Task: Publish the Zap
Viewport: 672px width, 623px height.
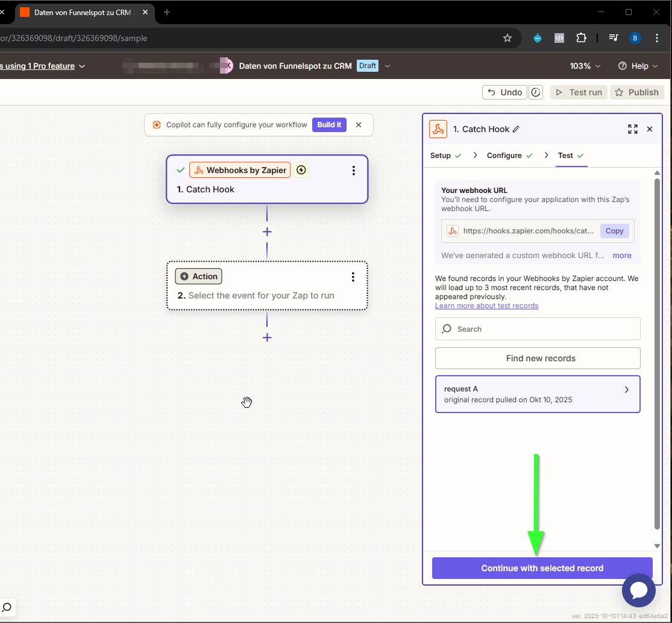Action: [637, 92]
